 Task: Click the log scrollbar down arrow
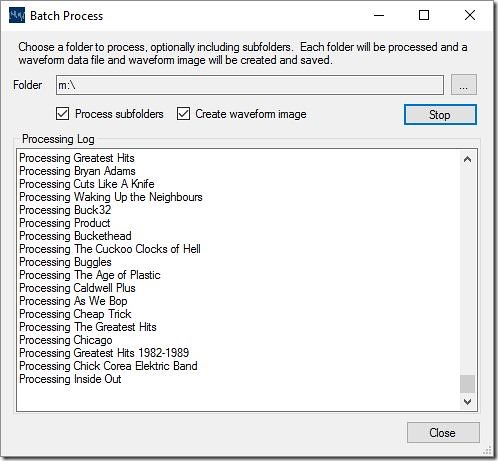click(x=467, y=401)
